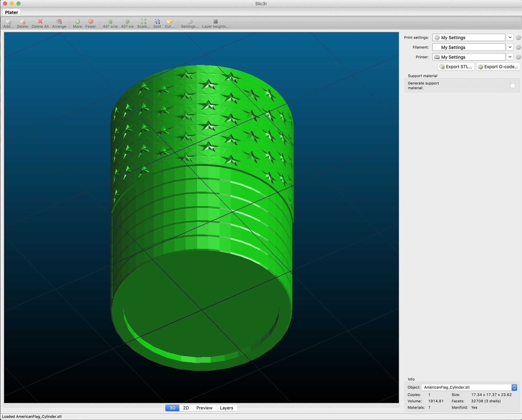Click the yellow minimize window button
This screenshot has width=522, height=420.
pos(11,3)
